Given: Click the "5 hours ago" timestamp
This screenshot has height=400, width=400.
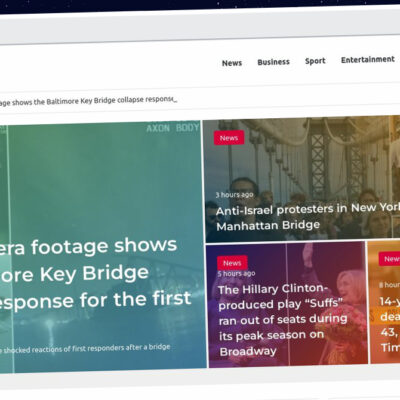Looking at the screenshot, I should pyautogui.click(x=237, y=274).
